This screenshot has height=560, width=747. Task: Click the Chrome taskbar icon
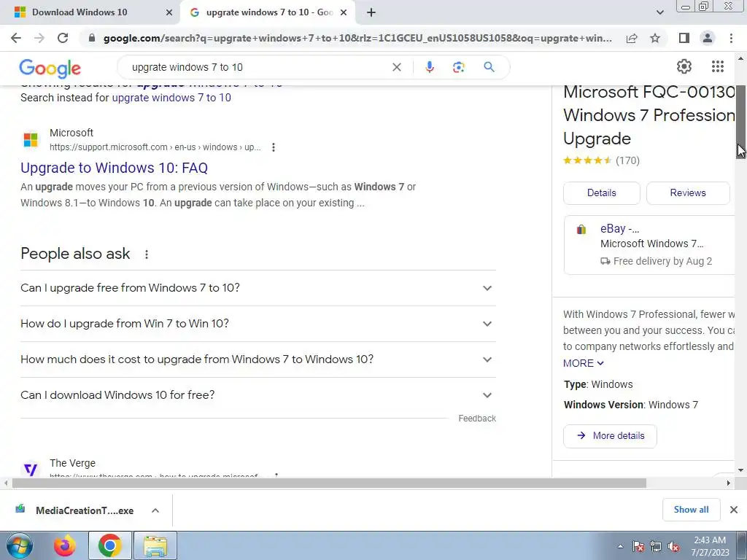tap(109, 545)
